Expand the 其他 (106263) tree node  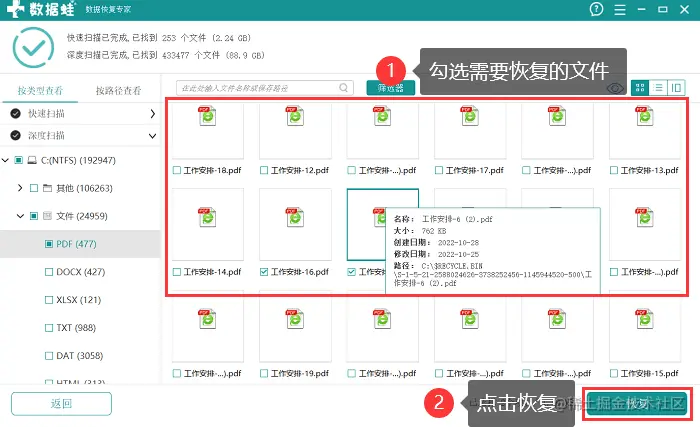click(20, 188)
